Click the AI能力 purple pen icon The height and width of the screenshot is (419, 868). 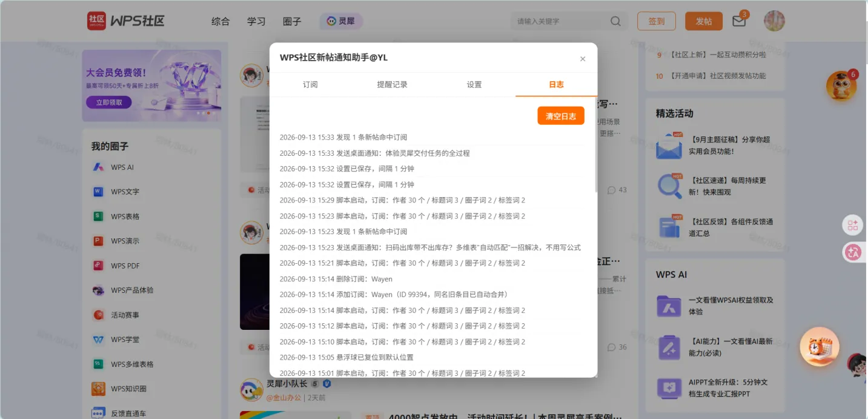pyautogui.click(x=669, y=347)
